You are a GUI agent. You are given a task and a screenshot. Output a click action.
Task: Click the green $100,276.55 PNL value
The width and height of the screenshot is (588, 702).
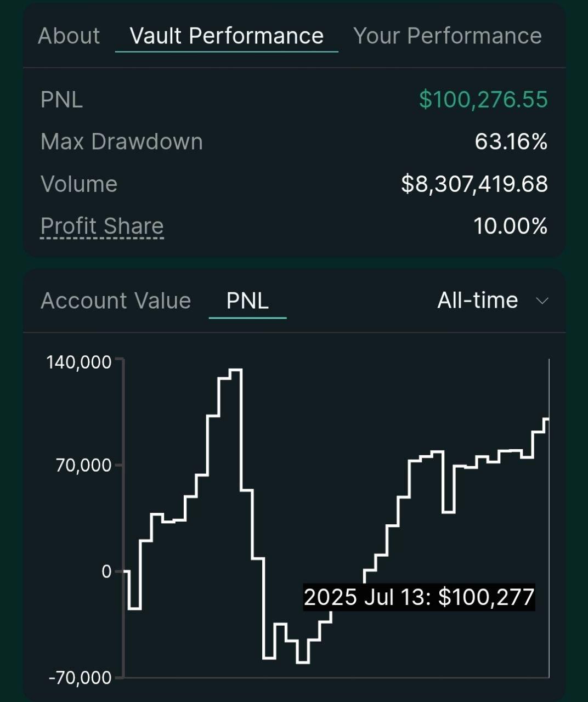click(x=483, y=100)
